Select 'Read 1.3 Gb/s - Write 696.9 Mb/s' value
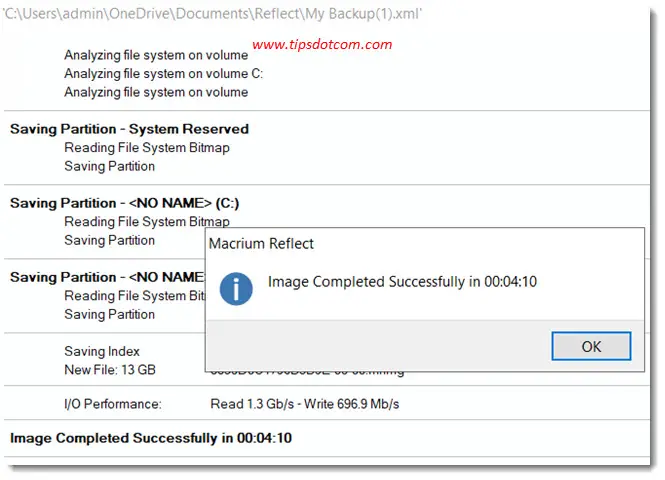The width and height of the screenshot is (665, 480). pyautogui.click(x=305, y=404)
